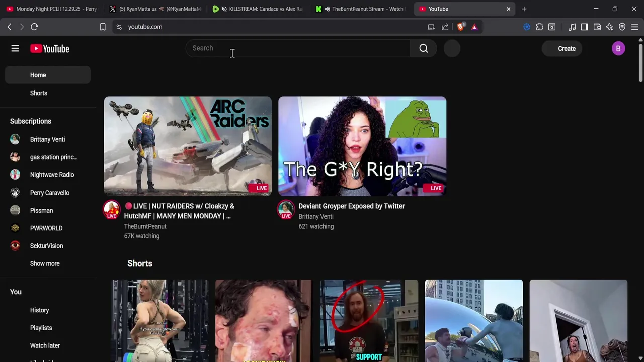Viewport: 644px width, 362px height.
Task: Click TheBurntPeanut live channel avatar
Action: pyautogui.click(x=112, y=210)
